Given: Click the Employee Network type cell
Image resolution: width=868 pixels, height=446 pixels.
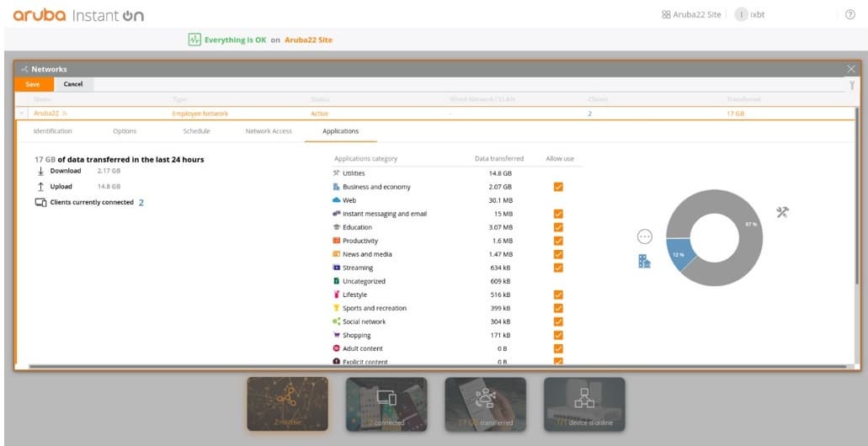Looking at the screenshot, I should click(200, 114).
